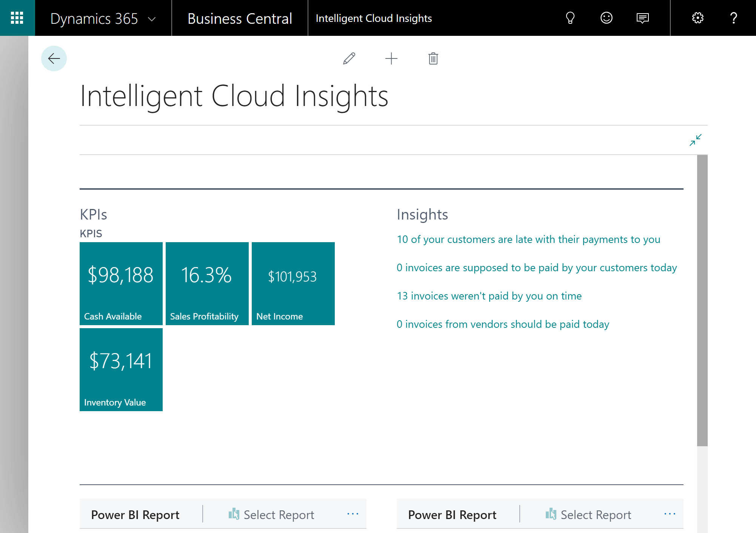This screenshot has height=533, width=756.
Task: Expand the Dynamics 365 dropdown chevron
Action: pos(152,19)
